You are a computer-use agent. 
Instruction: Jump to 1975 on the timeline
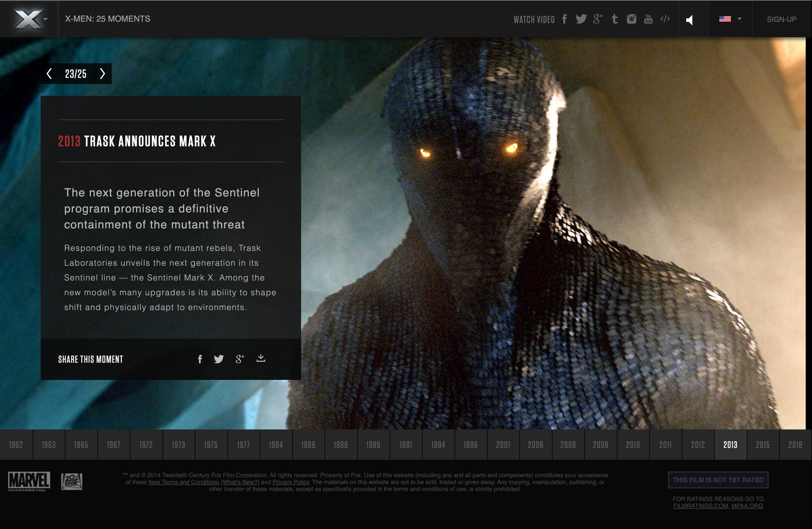211,445
